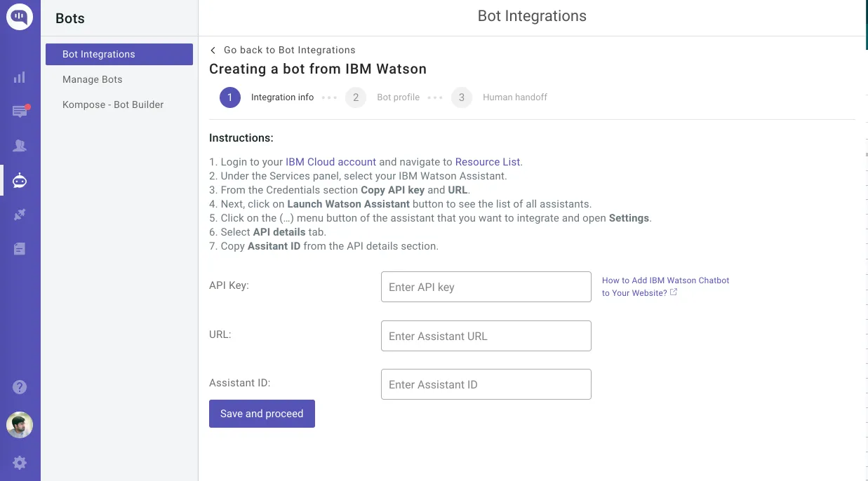The height and width of the screenshot is (481, 868).
Task: Open the users icon in sidebar
Action: pyautogui.click(x=20, y=146)
